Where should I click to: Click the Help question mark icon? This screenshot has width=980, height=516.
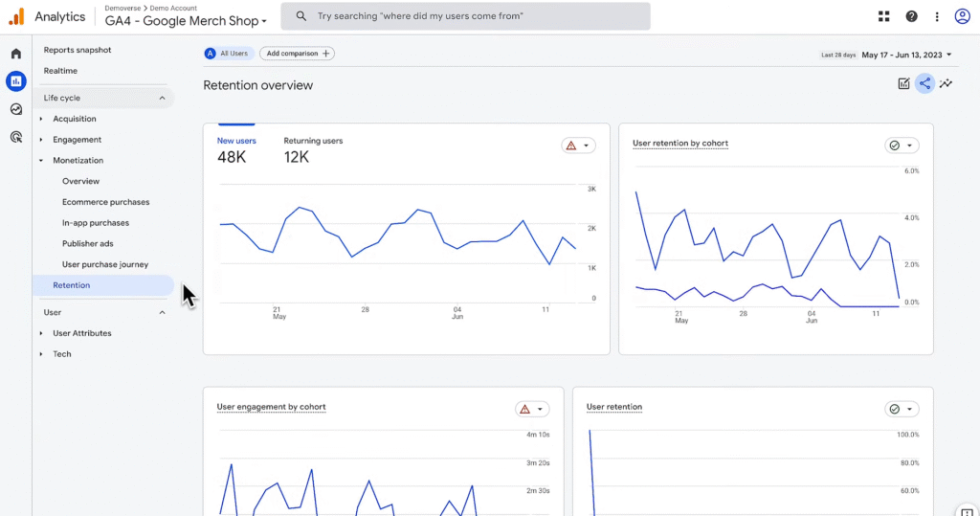click(911, 17)
